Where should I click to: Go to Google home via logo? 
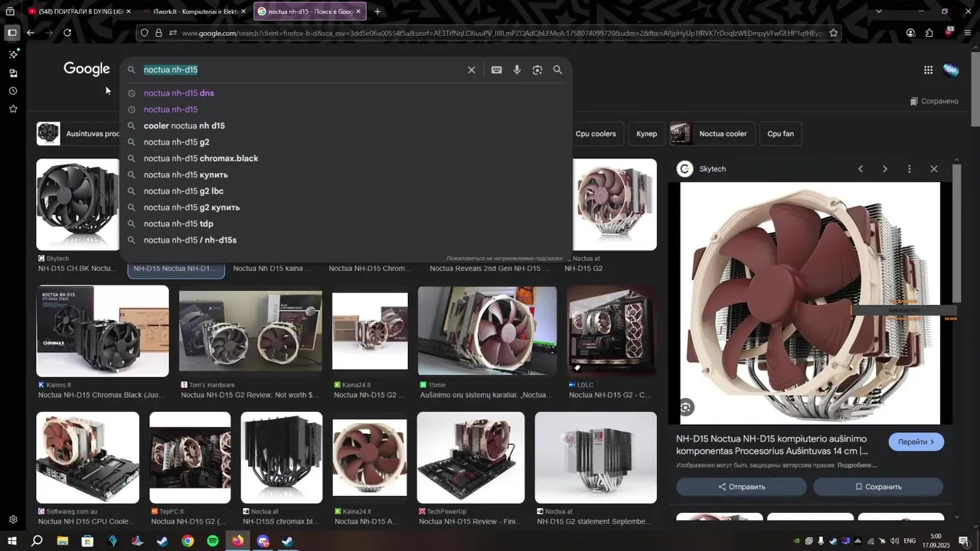[x=87, y=69]
